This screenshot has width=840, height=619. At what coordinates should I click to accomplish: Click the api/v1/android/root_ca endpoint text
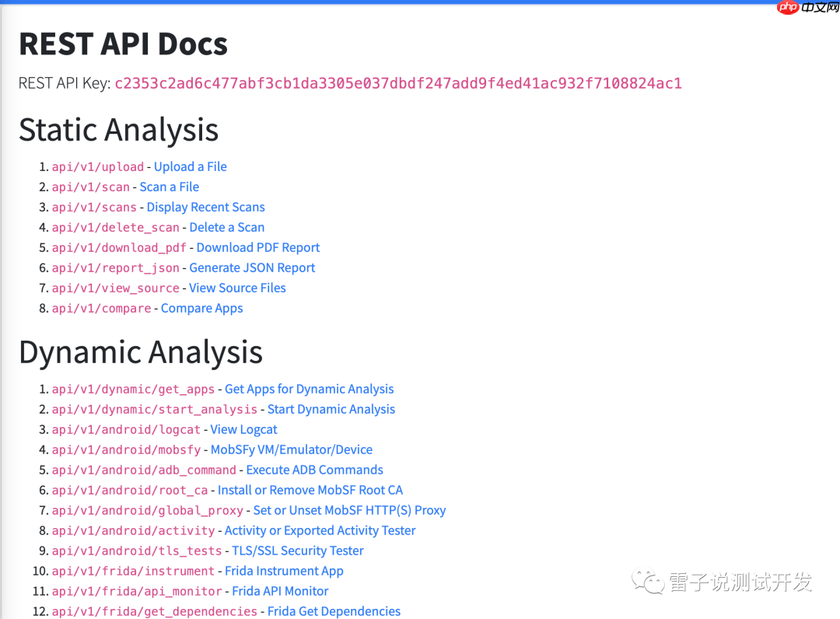(130, 491)
